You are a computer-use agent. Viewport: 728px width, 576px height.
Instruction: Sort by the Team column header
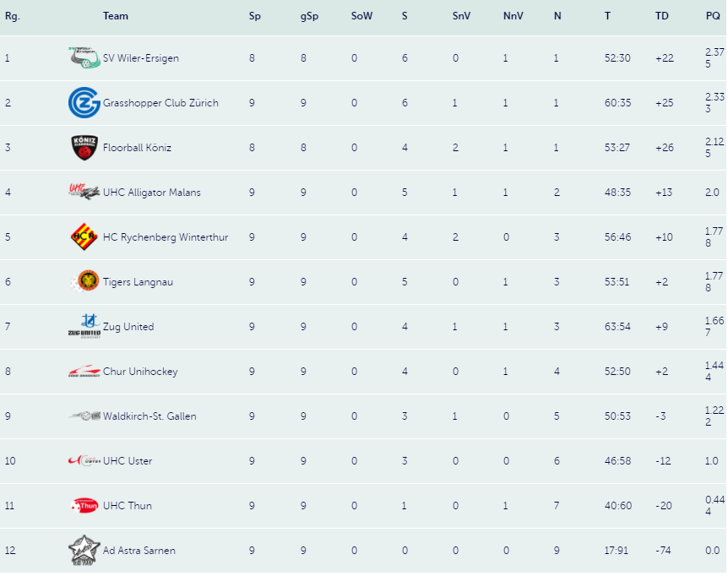116,16
